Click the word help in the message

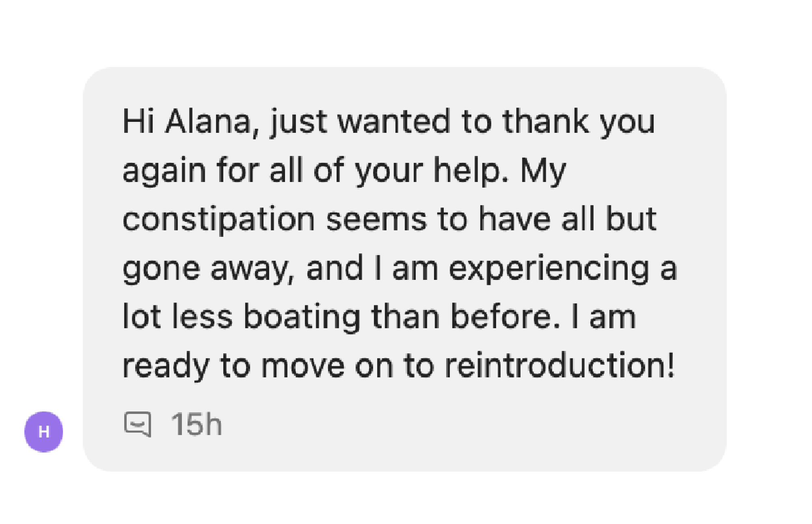coord(470,171)
